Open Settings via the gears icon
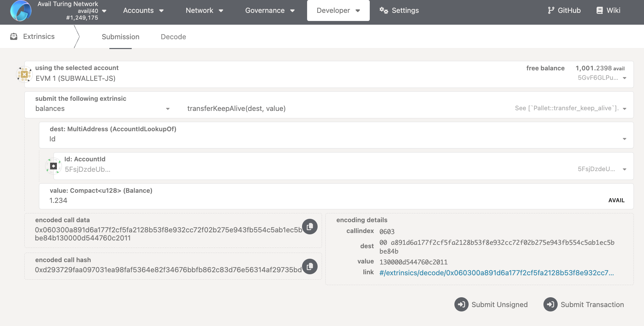The width and height of the screenshot is (644, 326). click(x=384, y=10)
